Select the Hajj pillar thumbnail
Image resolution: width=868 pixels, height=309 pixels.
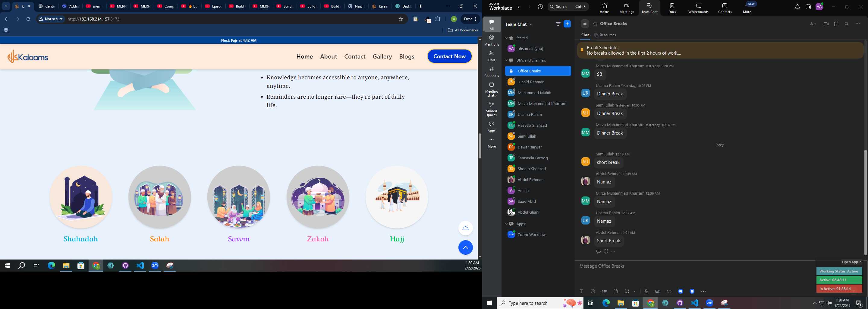pos(397,197)
